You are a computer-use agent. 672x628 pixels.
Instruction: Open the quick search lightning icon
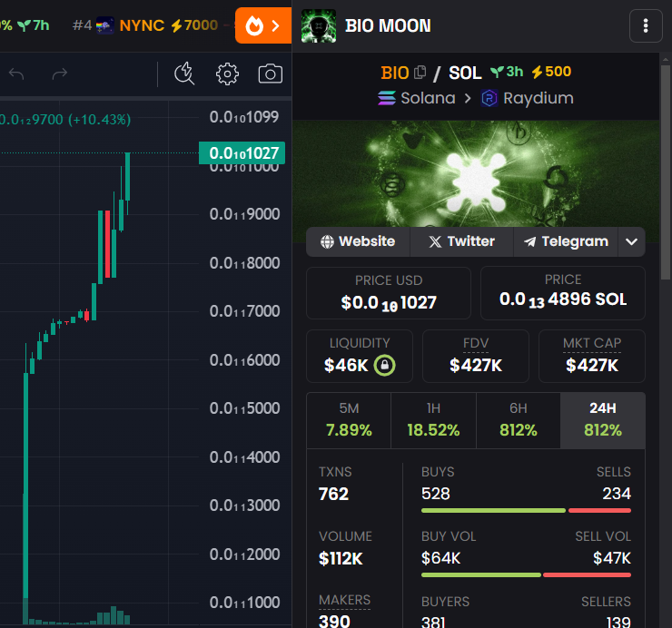point(184,74)
